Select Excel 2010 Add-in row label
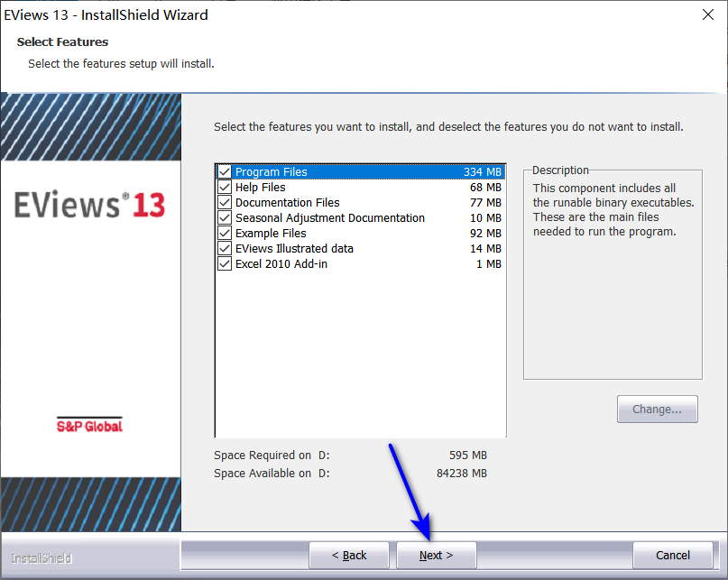 click(x=281, y=263)
